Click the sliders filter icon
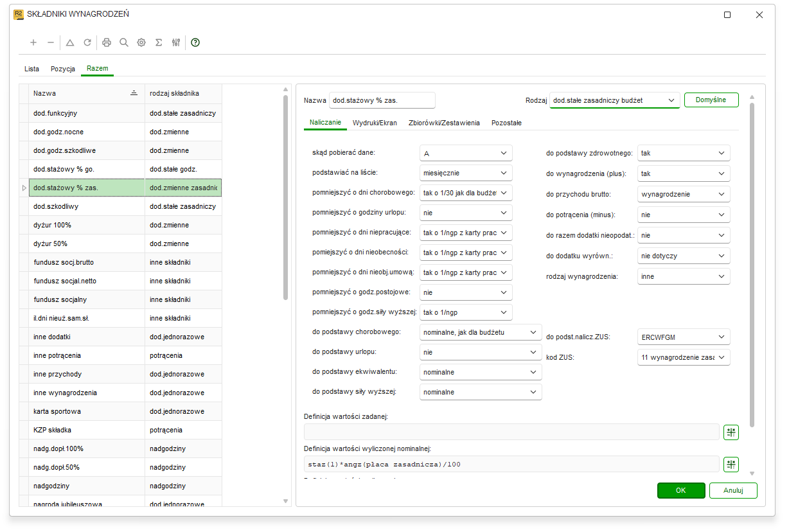 click(x=176, y=42)
